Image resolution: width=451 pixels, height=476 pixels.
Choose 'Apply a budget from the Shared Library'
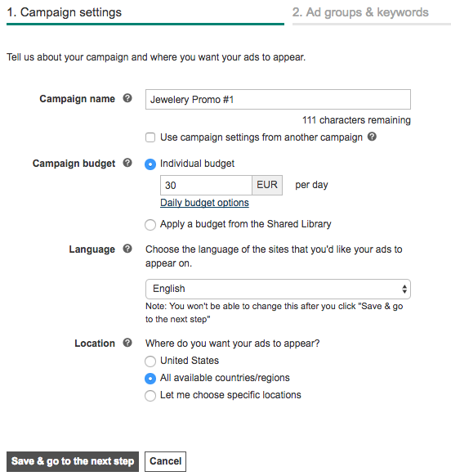[150, 225]
